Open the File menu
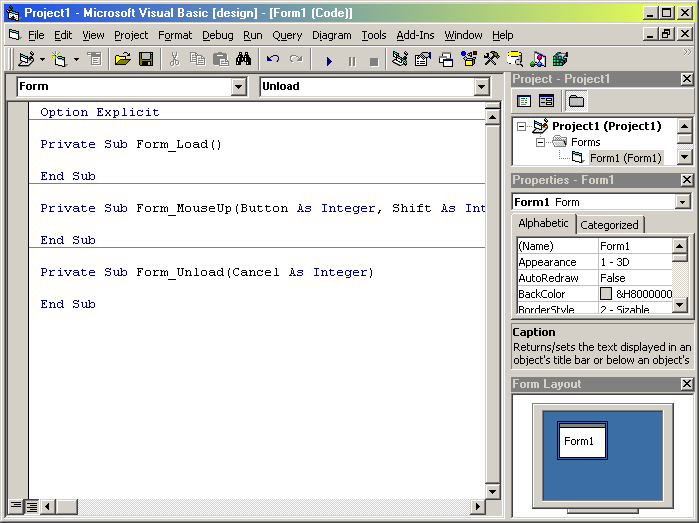This screenshot has width=699, height=523. pyautogui.click(x=36, y=35)
